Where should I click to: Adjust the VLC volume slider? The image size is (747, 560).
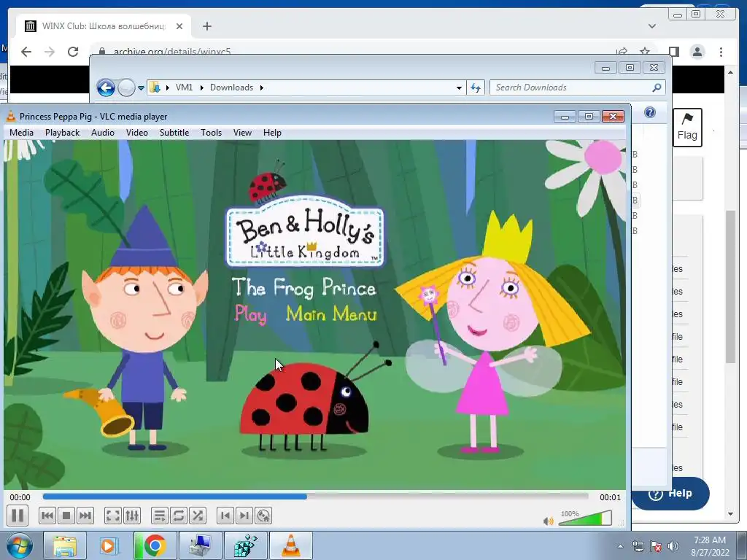pos(585,518)
